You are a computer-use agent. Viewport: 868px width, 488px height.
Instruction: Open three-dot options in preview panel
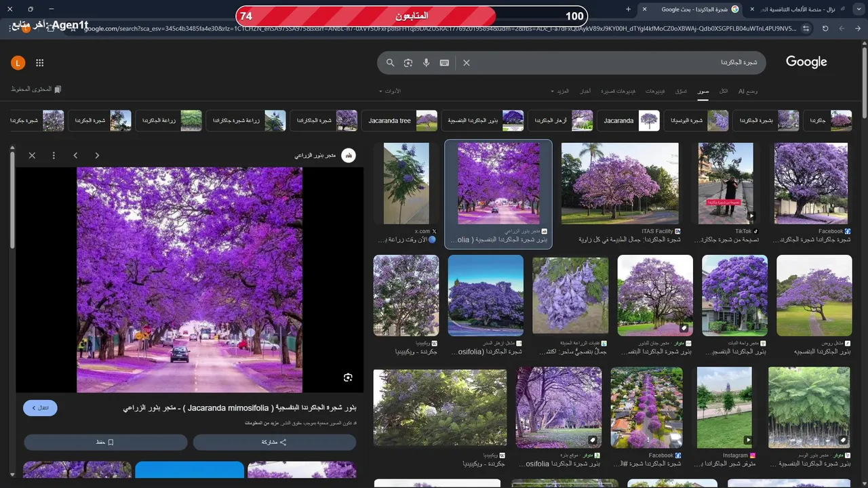(x=54, y=155)
